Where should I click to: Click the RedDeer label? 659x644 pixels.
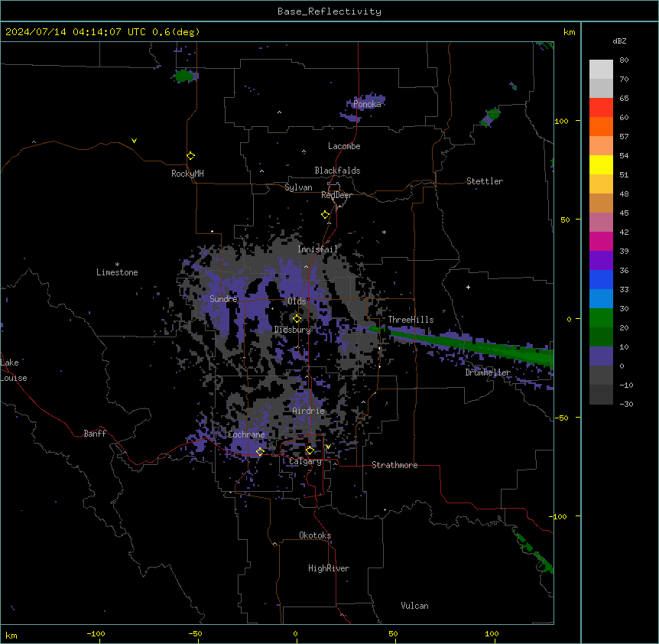[336, 195]
